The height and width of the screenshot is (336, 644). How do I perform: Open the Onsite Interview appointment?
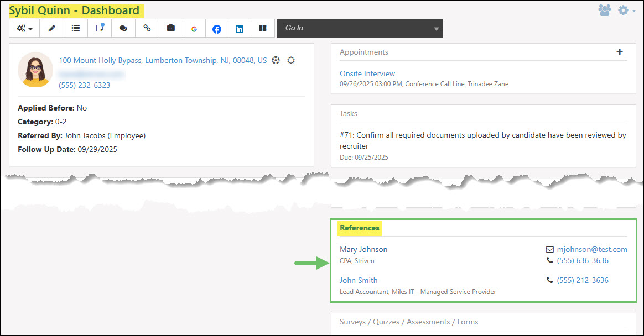367,73
